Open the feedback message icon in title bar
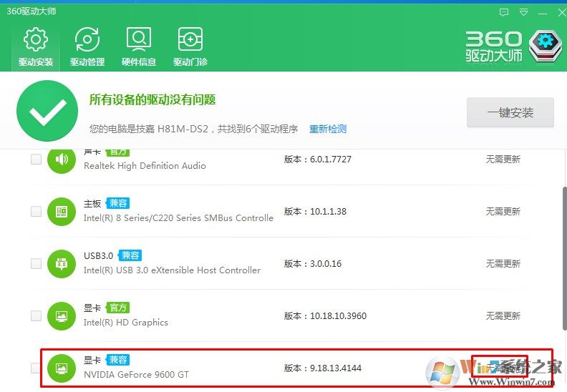567x392 pixels. [x=504, y=13]
